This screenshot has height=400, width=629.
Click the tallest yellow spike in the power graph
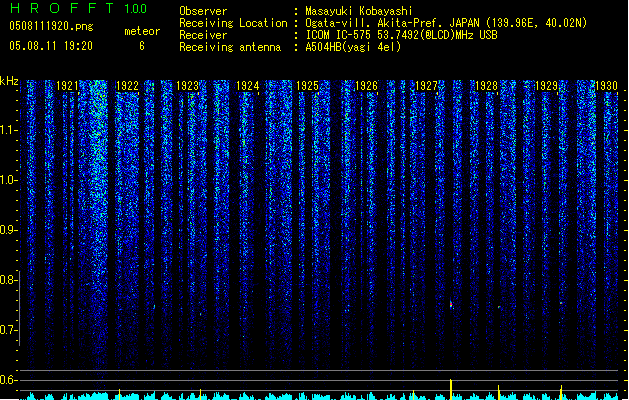click(451, 389)
